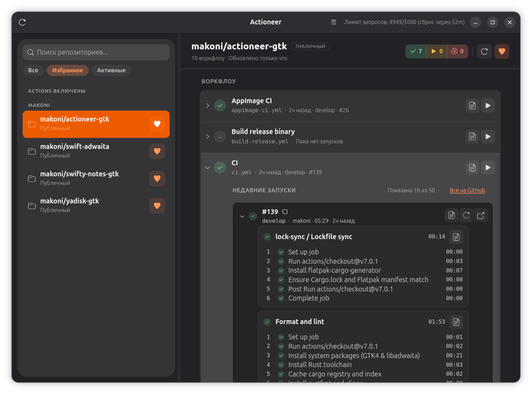
Task: Run the Build release binary workflow
Action: point(488,136)
